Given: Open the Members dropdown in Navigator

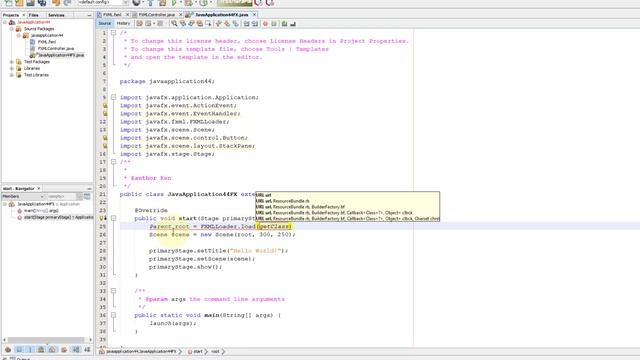Looking at the screenshot, I should [x=23, y=196].
